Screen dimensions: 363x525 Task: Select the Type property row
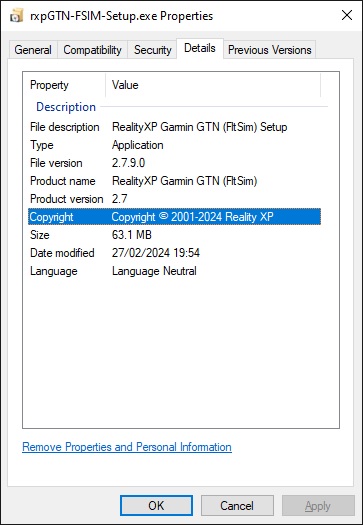point(174,145)
